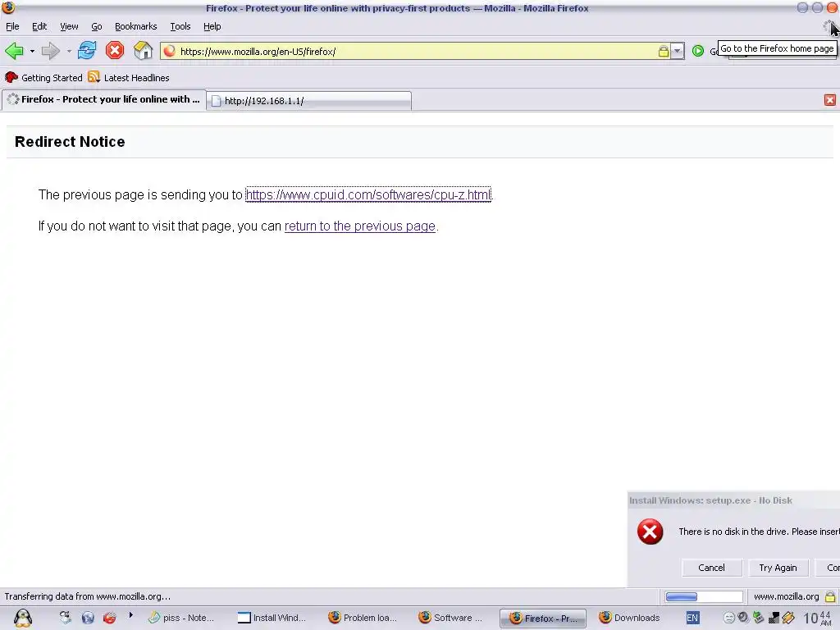This screenshot has width=840, height=630.
Task: Open the Bookmarks menu
Action: [x=135, y=26]
